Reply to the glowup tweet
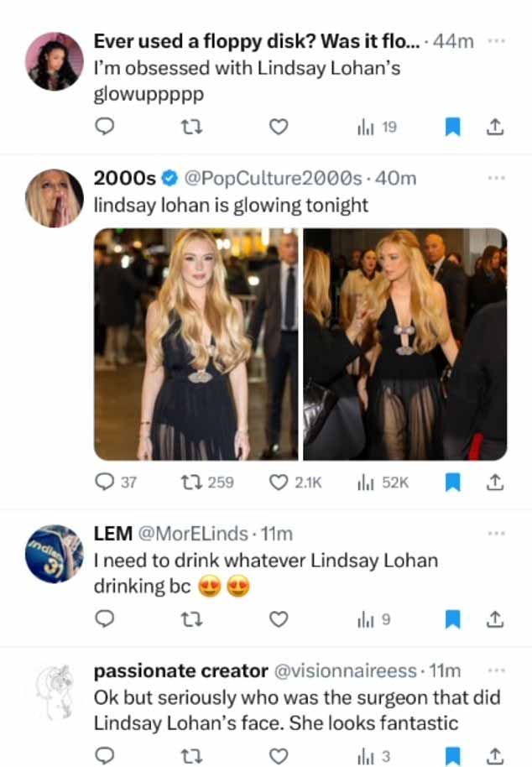The width and height of the screenshot is (532, 767). click(x=104, y=127)
